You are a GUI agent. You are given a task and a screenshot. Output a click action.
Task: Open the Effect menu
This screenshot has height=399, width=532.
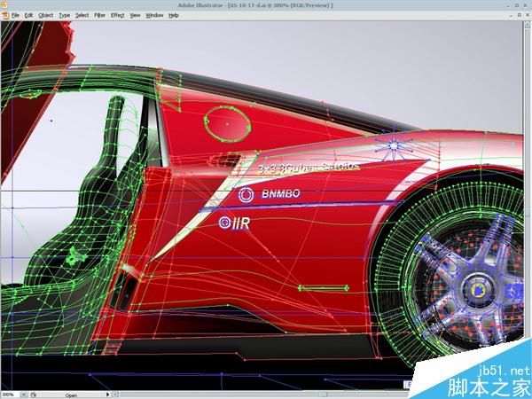(118, 15)
